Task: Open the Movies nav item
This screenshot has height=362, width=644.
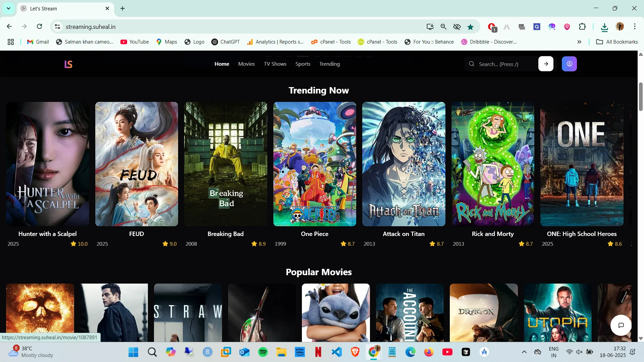Action: click(x=247, y=64)
